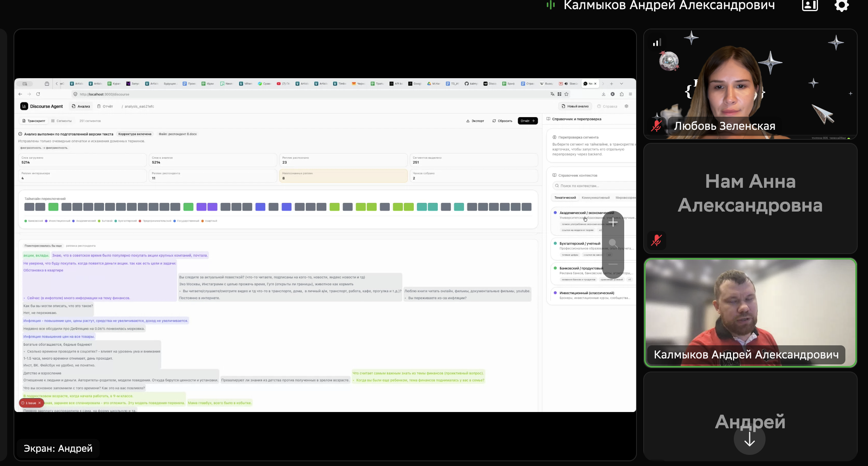Screen dimensions: 868x466
Task: Switch to the Коммуникативный context tab
Action: (x=595, y=198)
